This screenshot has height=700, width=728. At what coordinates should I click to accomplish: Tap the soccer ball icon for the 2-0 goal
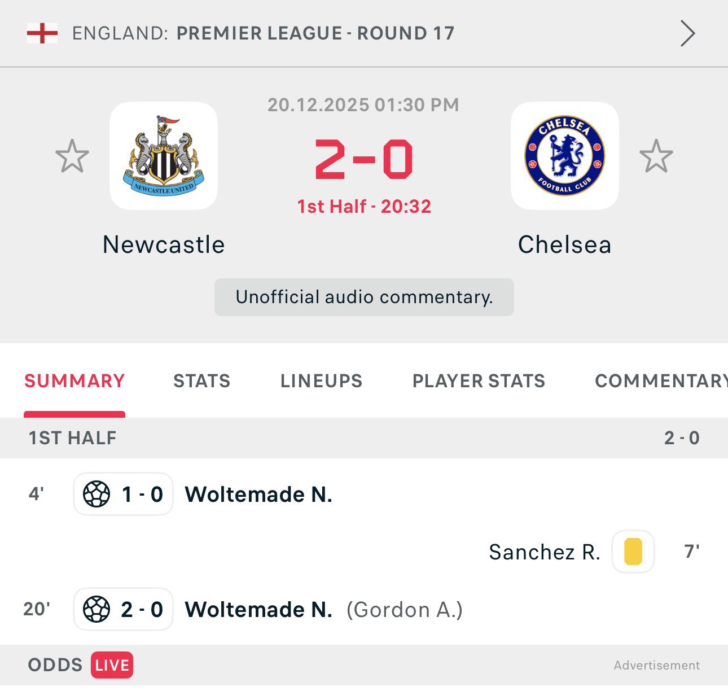point(97,610)
